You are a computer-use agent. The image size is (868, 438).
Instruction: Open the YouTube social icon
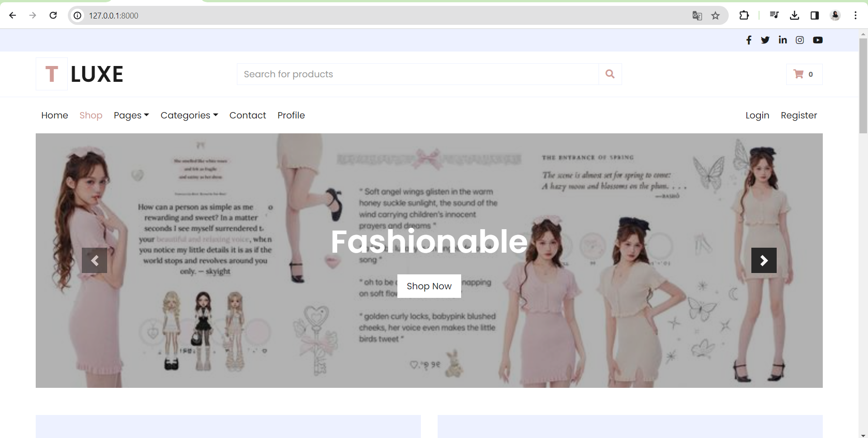click(x=817, y=40)
